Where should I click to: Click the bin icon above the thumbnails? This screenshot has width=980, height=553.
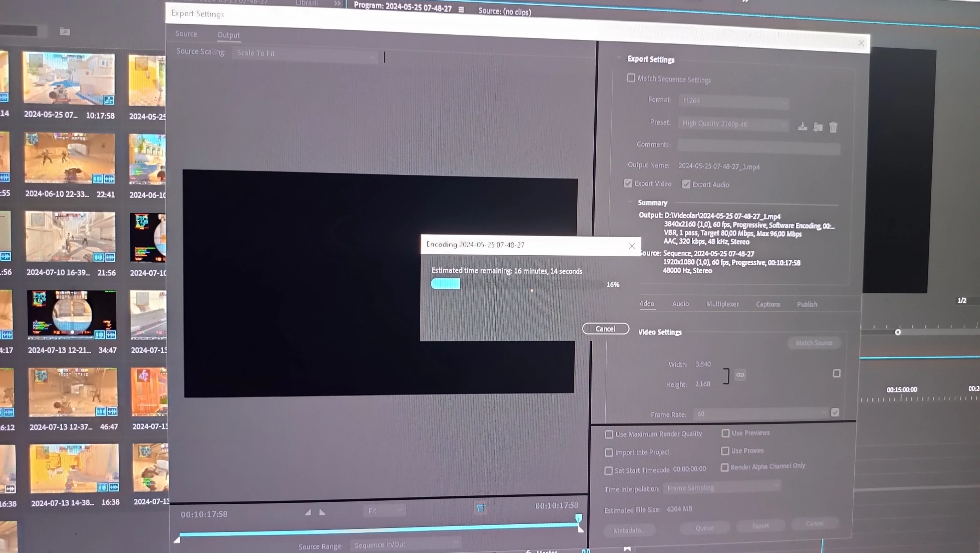[x=65, y=31]
